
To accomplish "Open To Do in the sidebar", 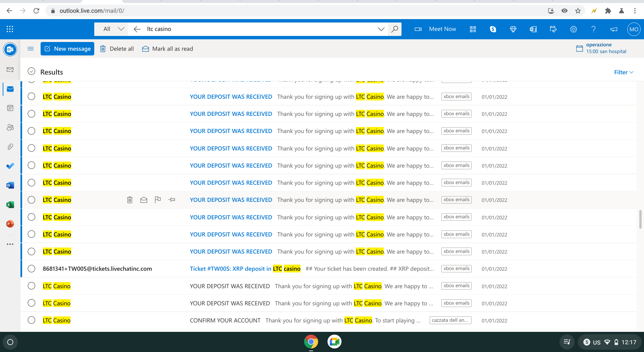I will tap(10, 166).
